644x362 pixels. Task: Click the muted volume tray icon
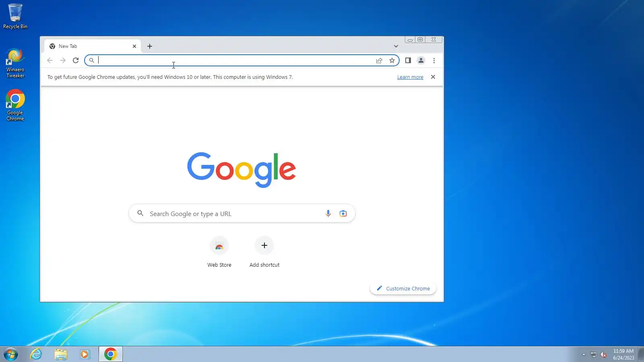(603, 354)
